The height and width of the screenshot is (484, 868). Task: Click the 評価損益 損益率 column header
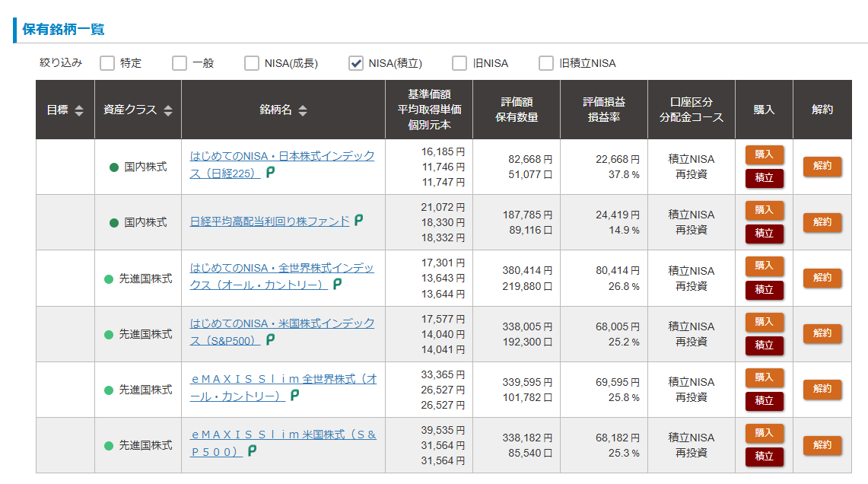[604, 110]
